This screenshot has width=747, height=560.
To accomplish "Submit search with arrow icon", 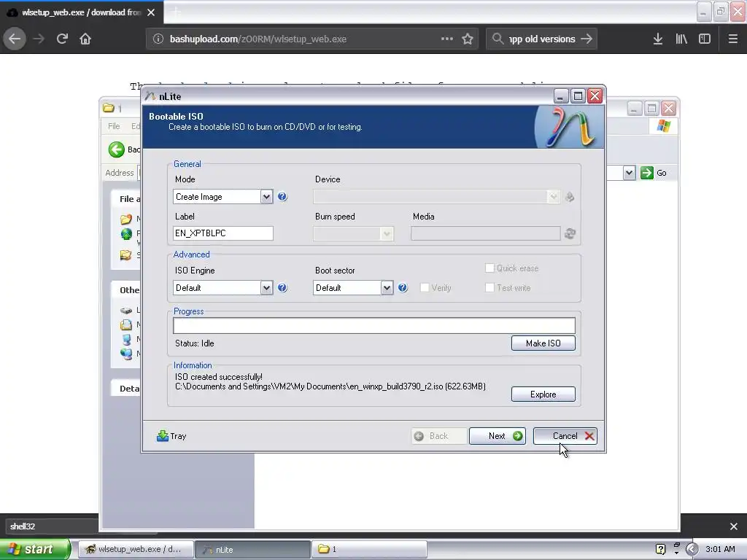I will tap(587, 39).
